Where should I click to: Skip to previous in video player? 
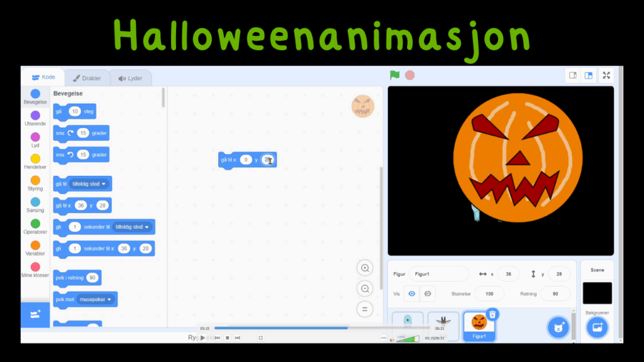click(x=217, y=337)
